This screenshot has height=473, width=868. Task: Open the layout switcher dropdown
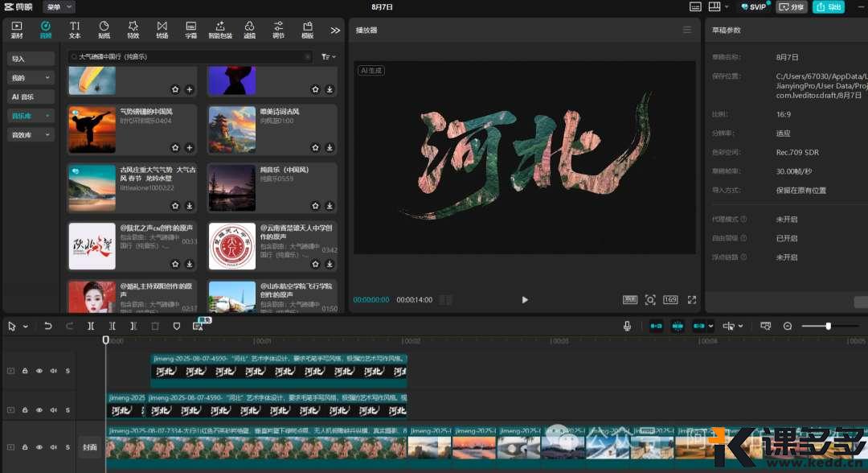[x=718, y=6]
